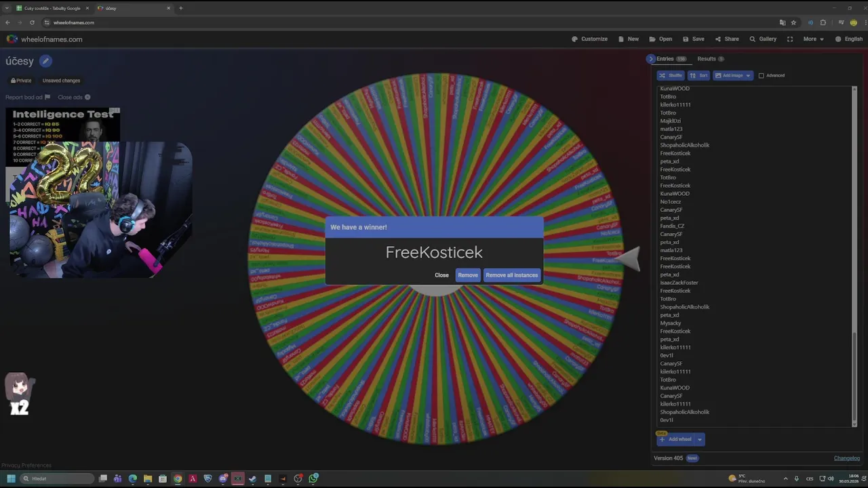
Task: Click the pencil icon next to účesy title
Action: click(x=45, y=61)
